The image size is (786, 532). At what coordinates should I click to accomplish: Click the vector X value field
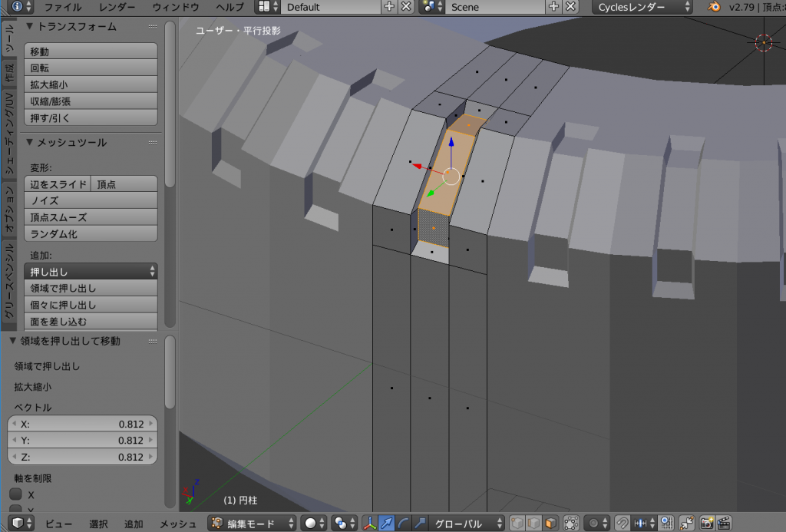[83, 424]
